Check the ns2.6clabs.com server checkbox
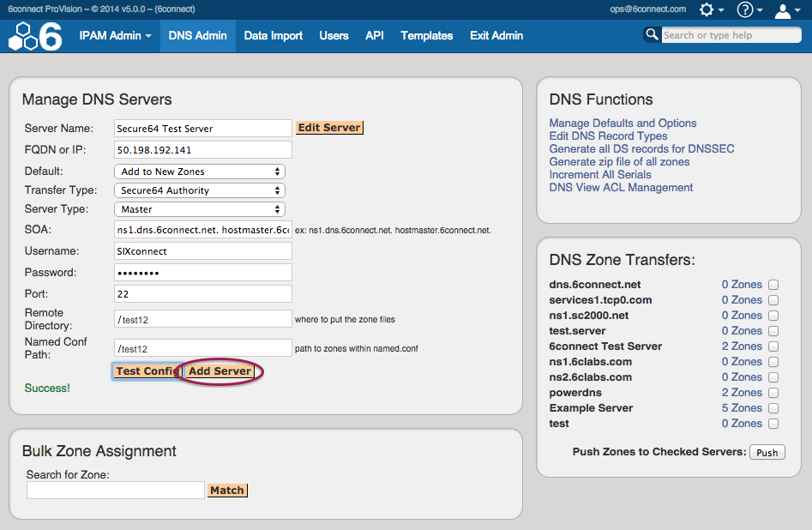 (x=773, y=377)
